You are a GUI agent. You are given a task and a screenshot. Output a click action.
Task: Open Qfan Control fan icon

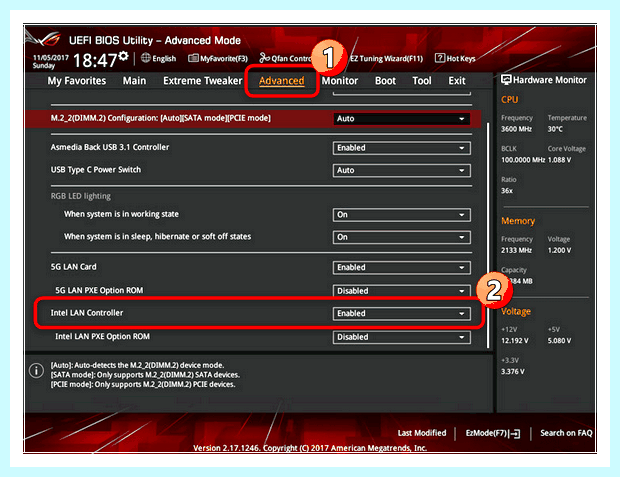click(x=264, y=58)
